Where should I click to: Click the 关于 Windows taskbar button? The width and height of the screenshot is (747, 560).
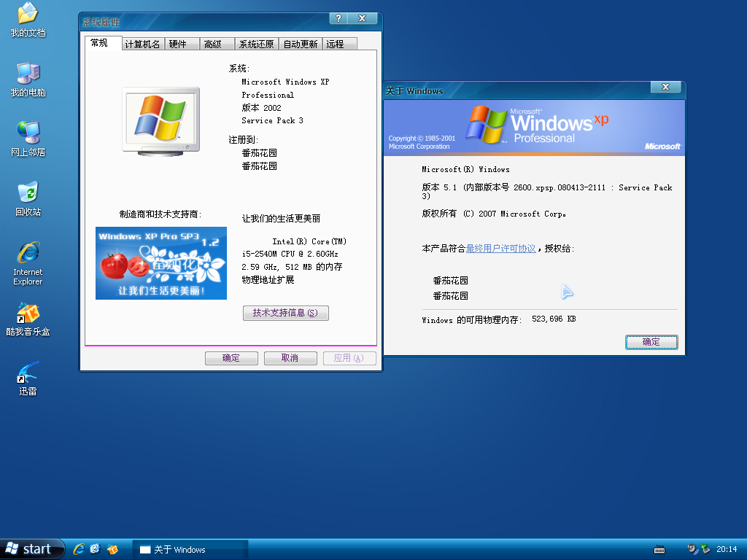click(x=190, y=550)
